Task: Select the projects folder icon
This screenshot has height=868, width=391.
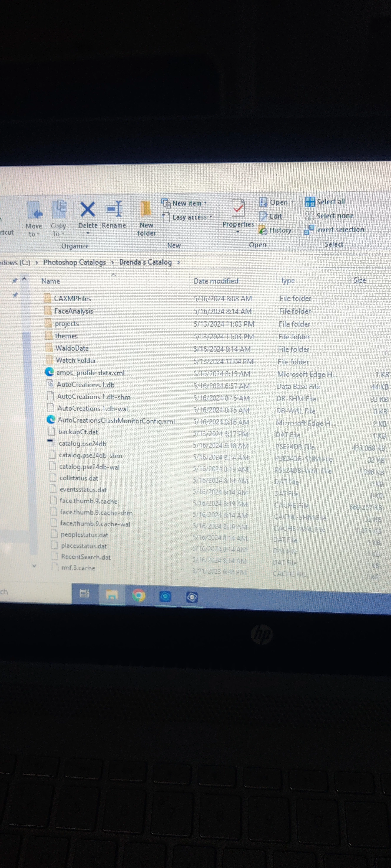Action: coord(49,323)
